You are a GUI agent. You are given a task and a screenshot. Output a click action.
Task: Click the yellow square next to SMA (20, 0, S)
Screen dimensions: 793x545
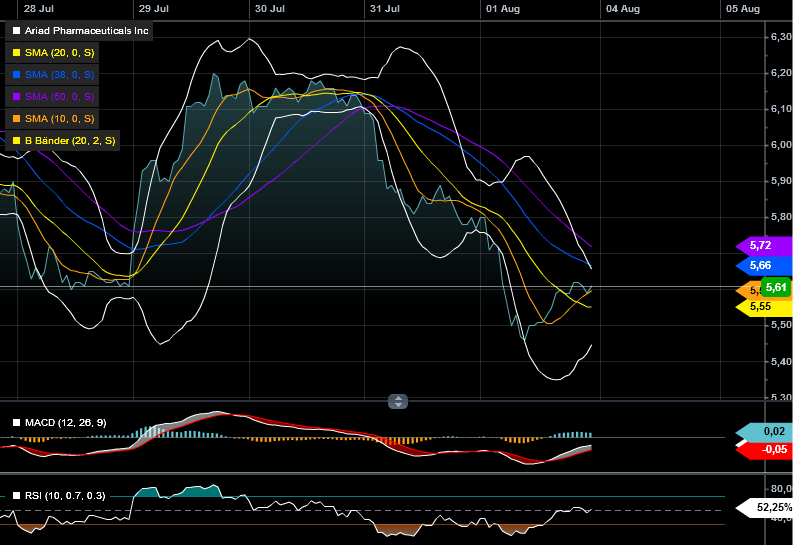[15, 53]
